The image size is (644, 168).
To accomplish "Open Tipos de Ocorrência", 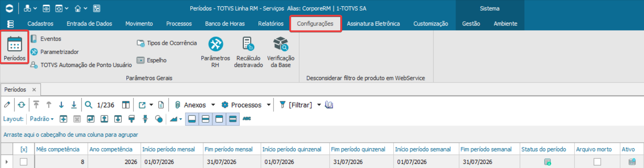I will pyautogui.click(x=167, y=43).
